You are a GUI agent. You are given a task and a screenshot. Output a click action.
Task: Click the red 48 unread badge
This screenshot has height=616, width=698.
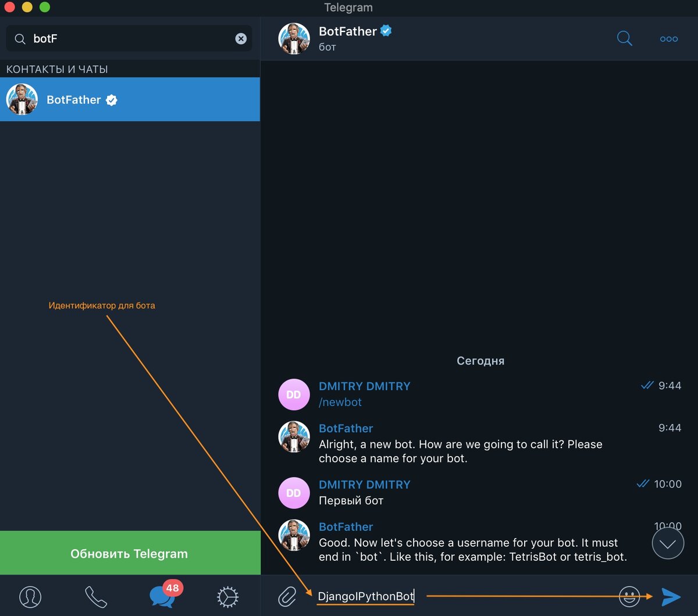pyautogui.click(x=172, y=587)
